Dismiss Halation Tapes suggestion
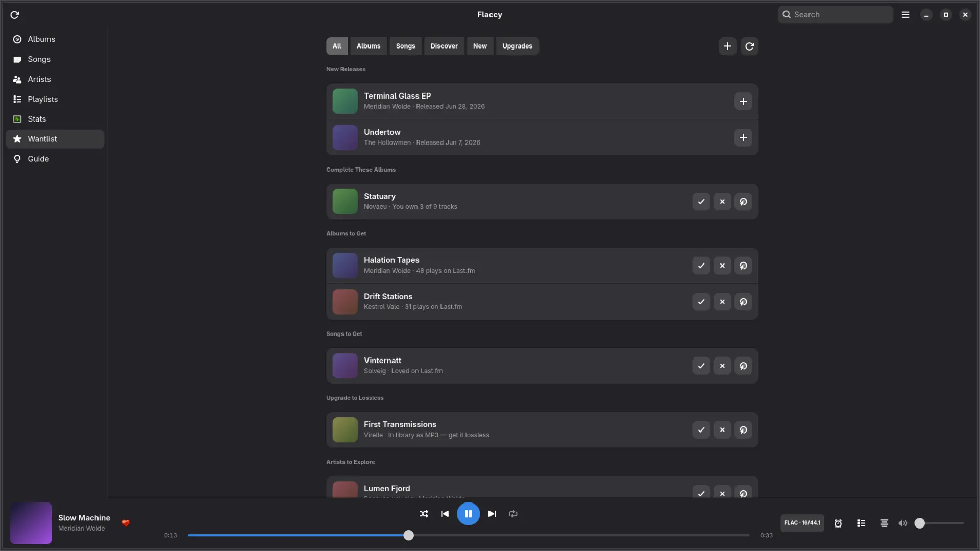980x551 pixels. click(722, 266)
